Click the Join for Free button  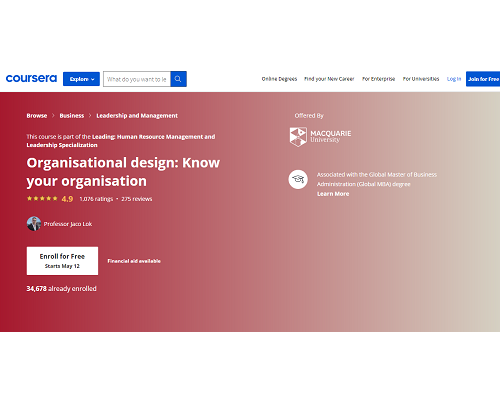tap(483, 79)
